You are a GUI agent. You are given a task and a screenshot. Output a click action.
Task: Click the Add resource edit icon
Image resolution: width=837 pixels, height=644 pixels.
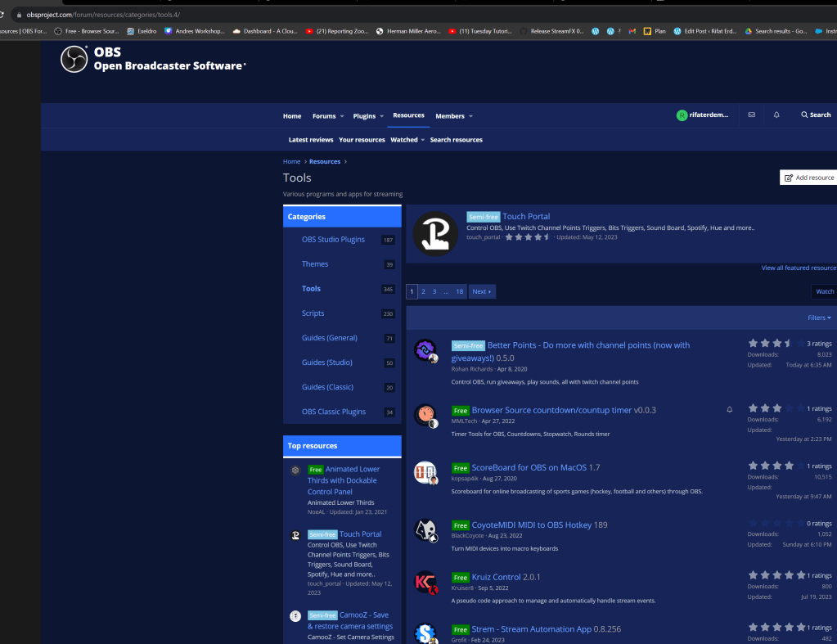789,178
